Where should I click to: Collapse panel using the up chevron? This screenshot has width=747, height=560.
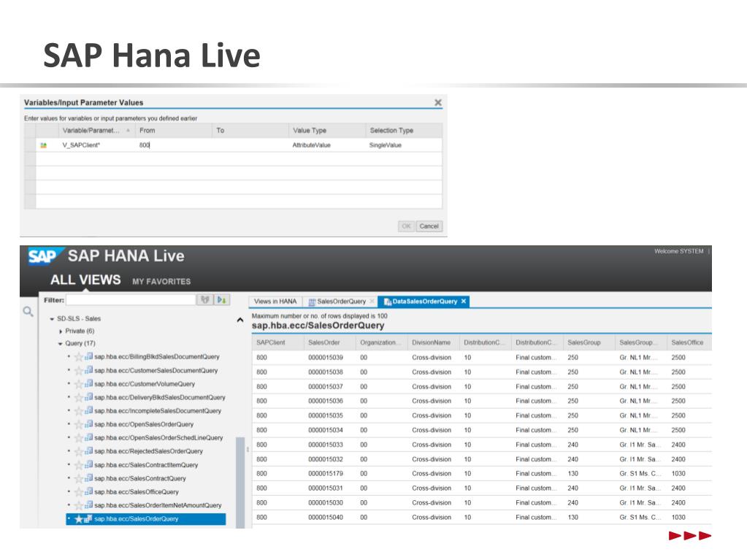[240, 320]
